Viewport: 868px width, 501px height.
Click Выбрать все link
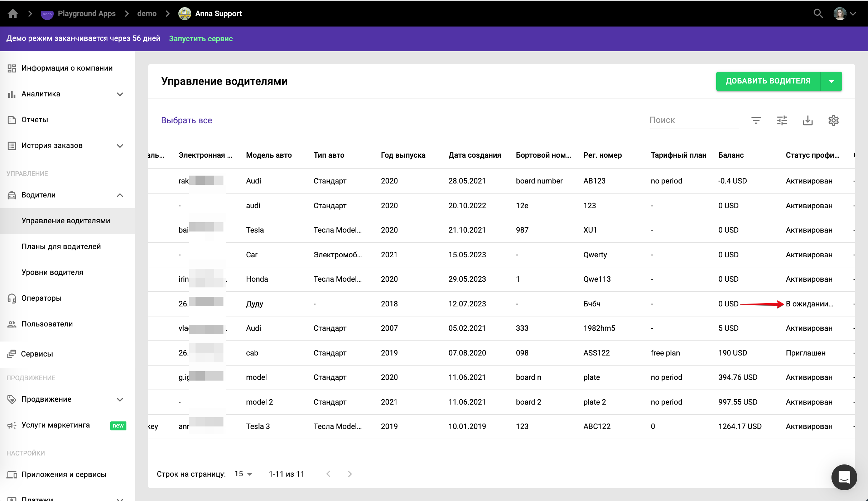point(187,120)
